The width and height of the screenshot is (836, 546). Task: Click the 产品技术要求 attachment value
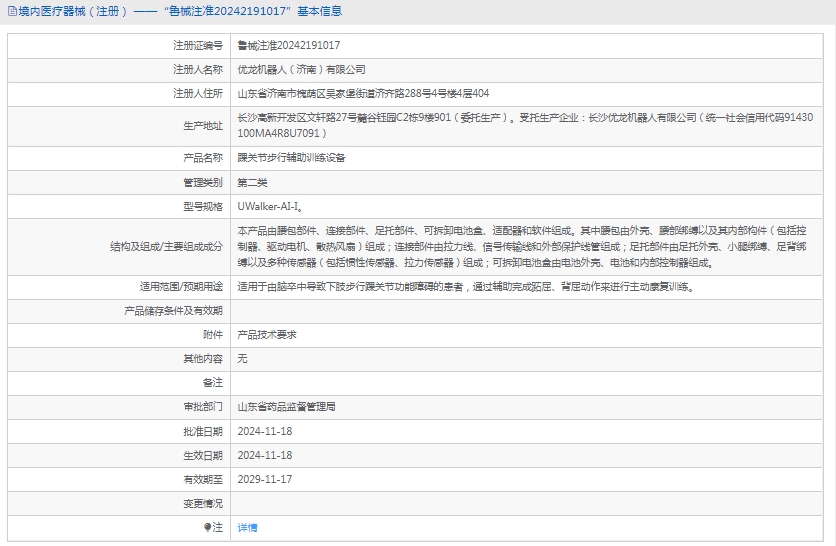point(266,335)
